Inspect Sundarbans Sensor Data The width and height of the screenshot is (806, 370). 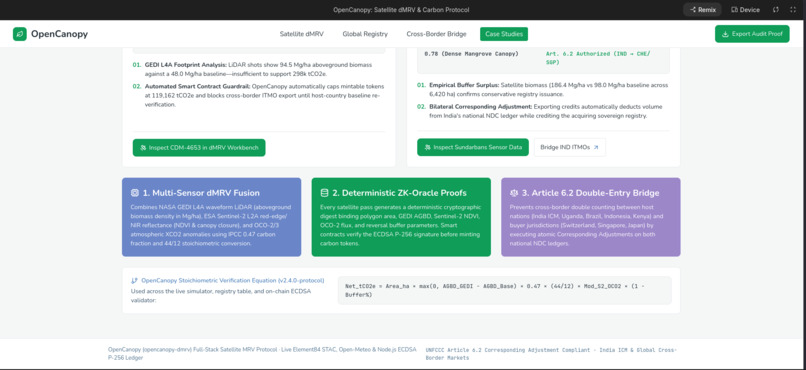click(473, 147)
